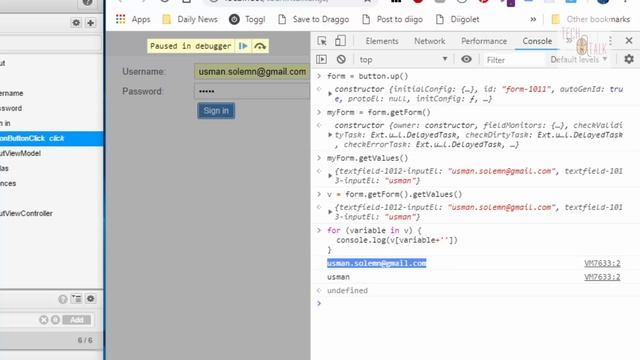Click the Post to diigo bookmark
The width and height of the screenshot is (640, 360).
pyautogui.click(x=393, y=19)
